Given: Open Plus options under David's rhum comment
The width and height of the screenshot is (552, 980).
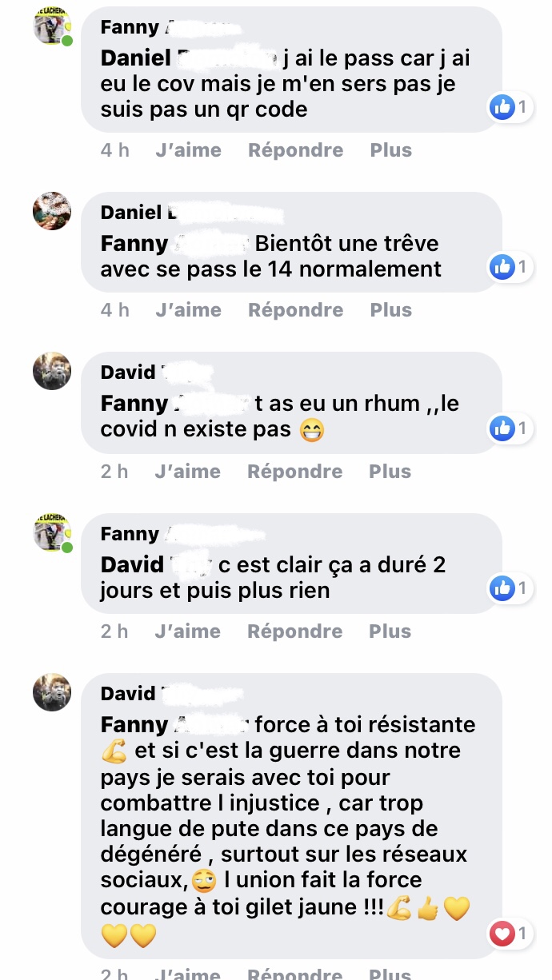Looking at the screenshot, I should click(390, 472).
